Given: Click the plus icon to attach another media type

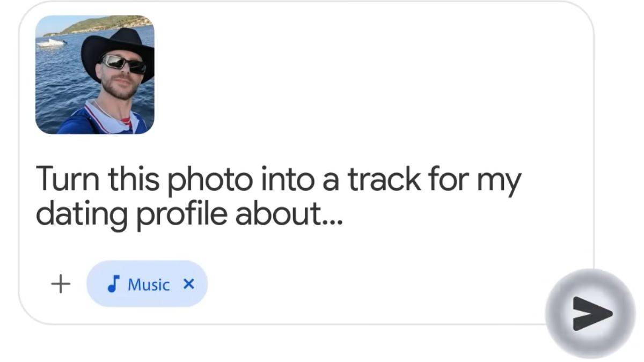Looking at the screenshot, I should (60, 284).
